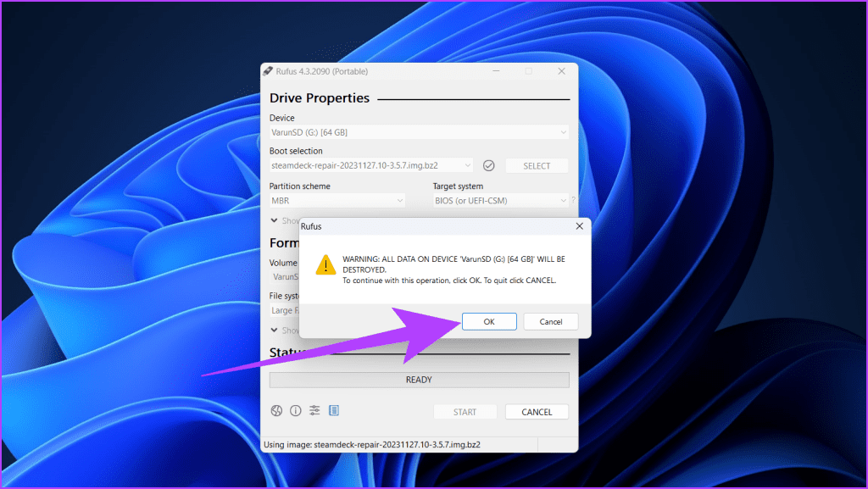Click the CANCEL button in main Rufus window
The height and width of the screenshot is (489, 868).
pyautogui.click(x=537, y=412)
